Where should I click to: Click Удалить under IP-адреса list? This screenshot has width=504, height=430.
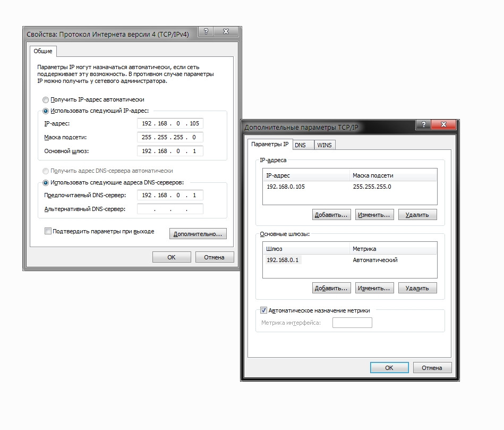[417, 215]
